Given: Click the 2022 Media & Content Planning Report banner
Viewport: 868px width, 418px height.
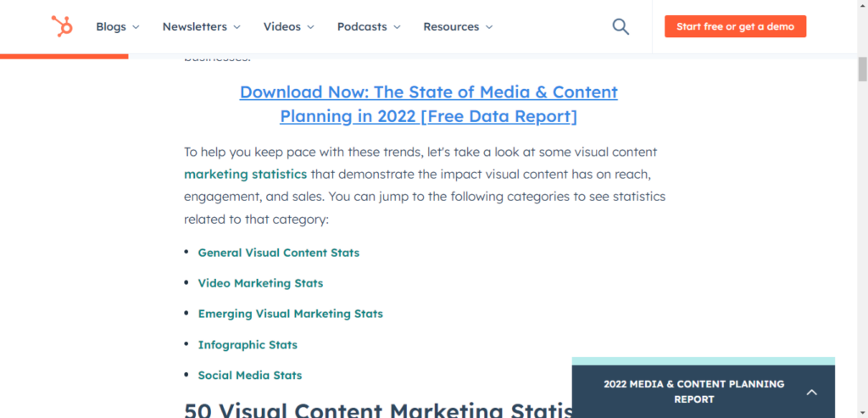Looking at the screenshot, I should pyautogui.click(x=693, y=391).
